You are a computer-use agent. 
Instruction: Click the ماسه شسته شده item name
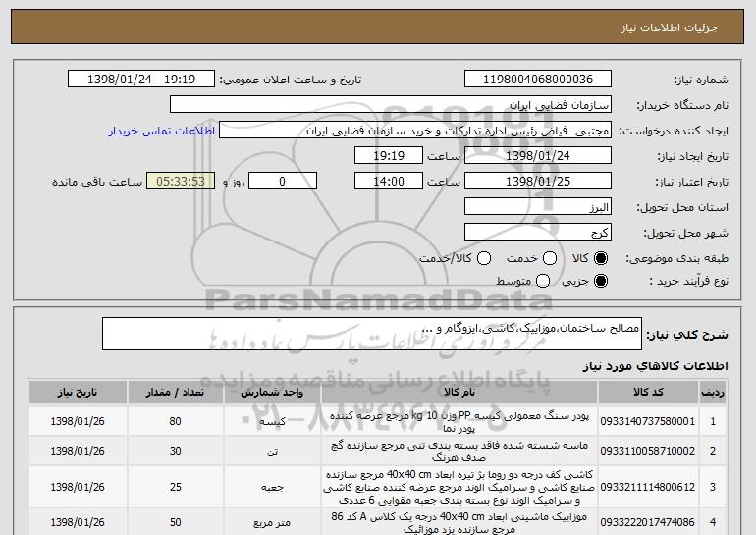tap(459, 452)
